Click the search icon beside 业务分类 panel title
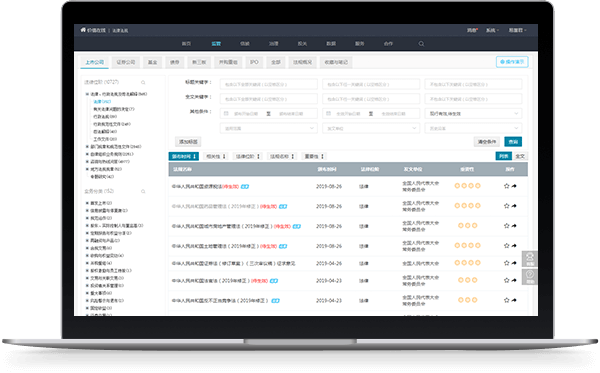600x373 pixels. point(143,191)
